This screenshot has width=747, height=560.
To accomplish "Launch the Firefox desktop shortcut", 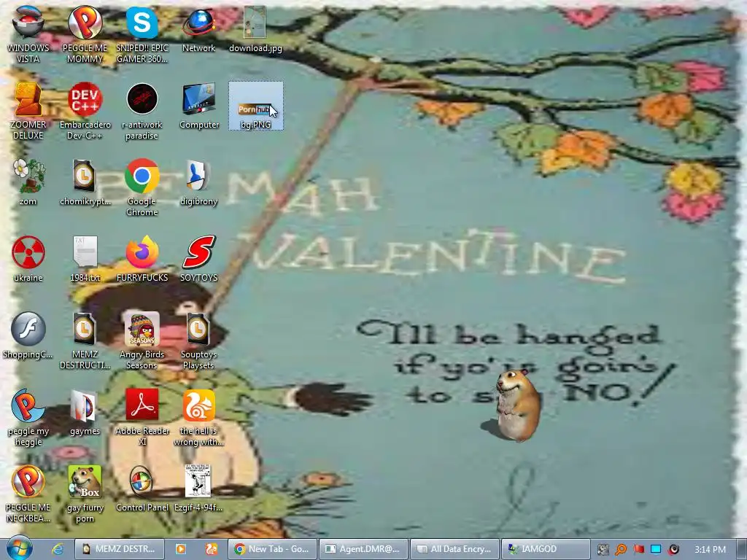I will (142, 259).
